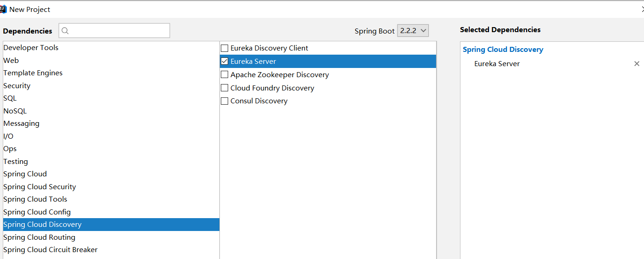Select the SQL category

click(111, 98)
